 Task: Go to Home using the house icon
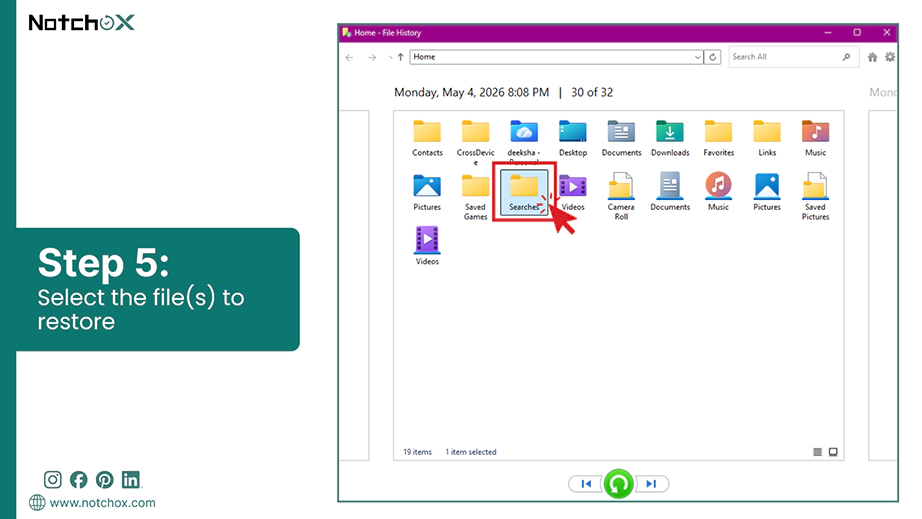(x=873, y=57)
